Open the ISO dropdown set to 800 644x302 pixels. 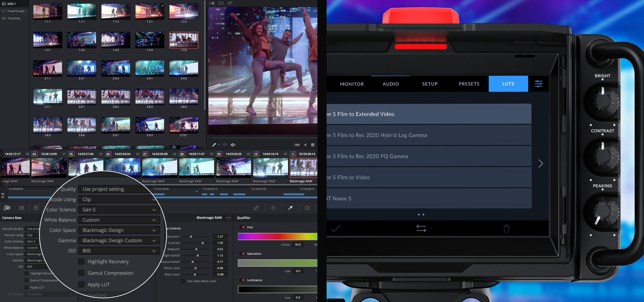[119, 251]
